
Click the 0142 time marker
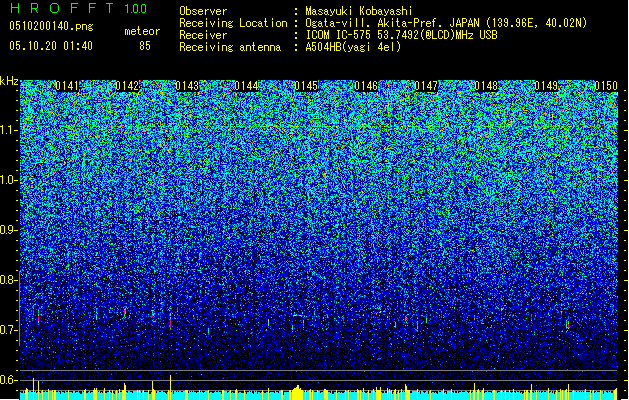127,86
